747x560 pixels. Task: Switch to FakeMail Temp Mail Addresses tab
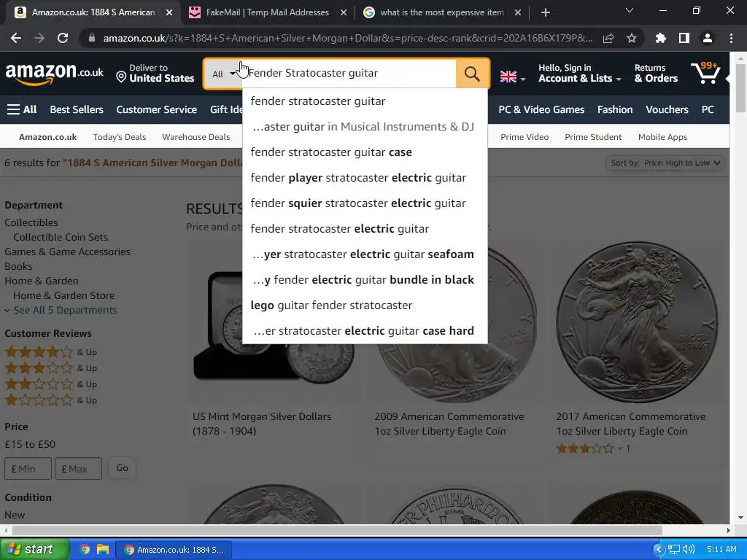[267, 12]
